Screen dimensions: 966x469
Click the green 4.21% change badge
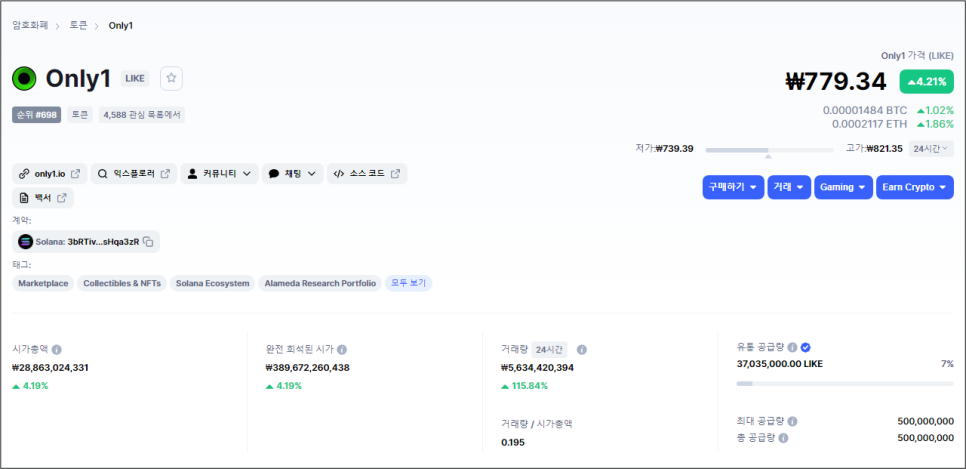click(927, 81)
